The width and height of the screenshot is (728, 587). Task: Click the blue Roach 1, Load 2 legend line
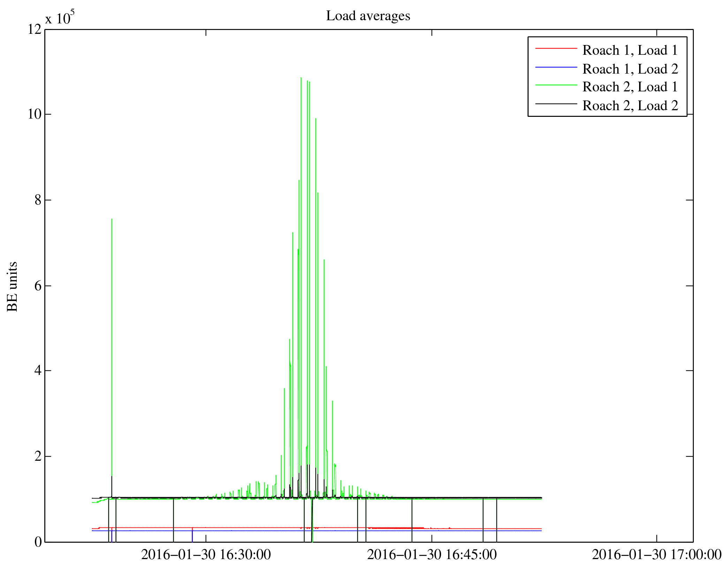pyautogui.click(x=556, y=67)
